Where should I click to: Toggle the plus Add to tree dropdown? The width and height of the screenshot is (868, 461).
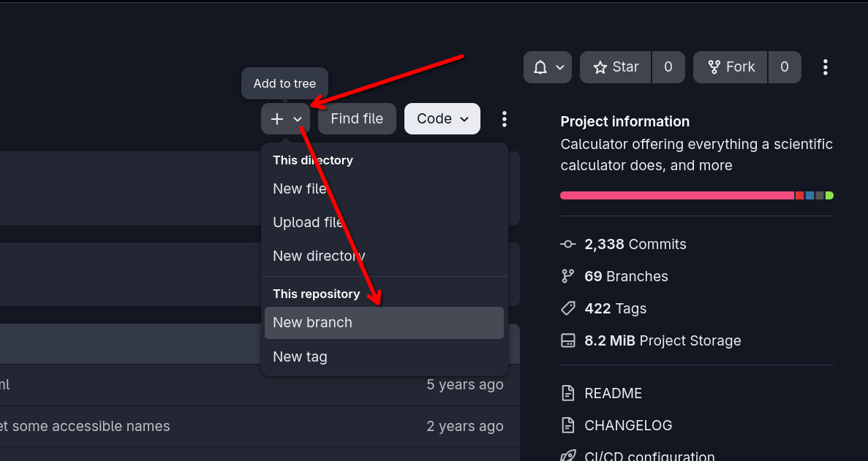tap(286, 119)
